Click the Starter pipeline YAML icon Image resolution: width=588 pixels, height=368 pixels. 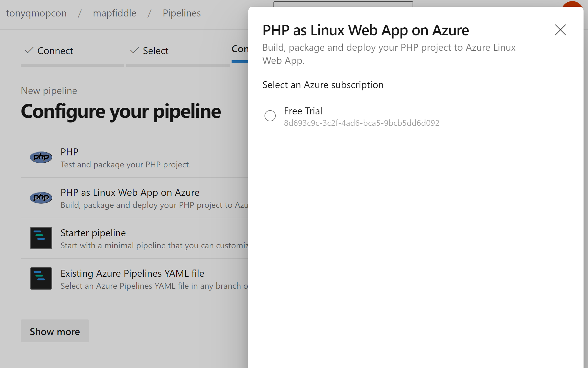tap(41, 238)
